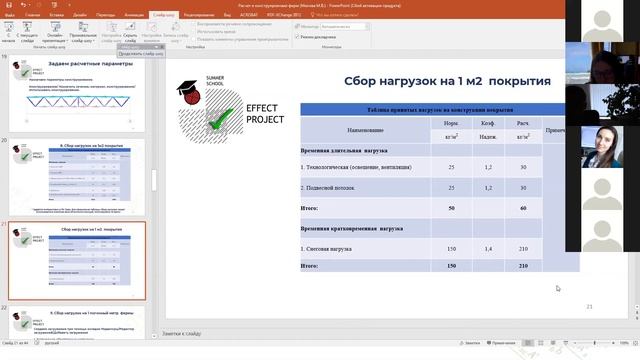Click slide title Сбор нагрузок на 1 м2 покрытия

coord(447,81)
